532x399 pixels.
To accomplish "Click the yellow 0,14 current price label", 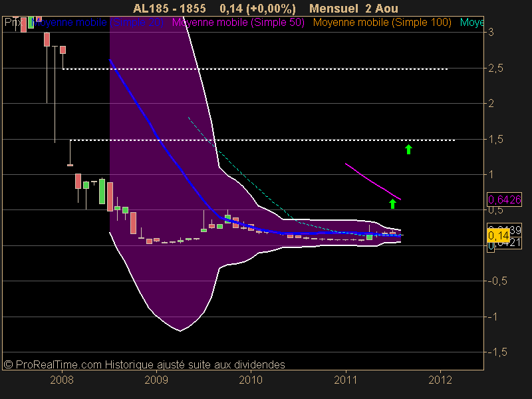I will coord(498,235).
